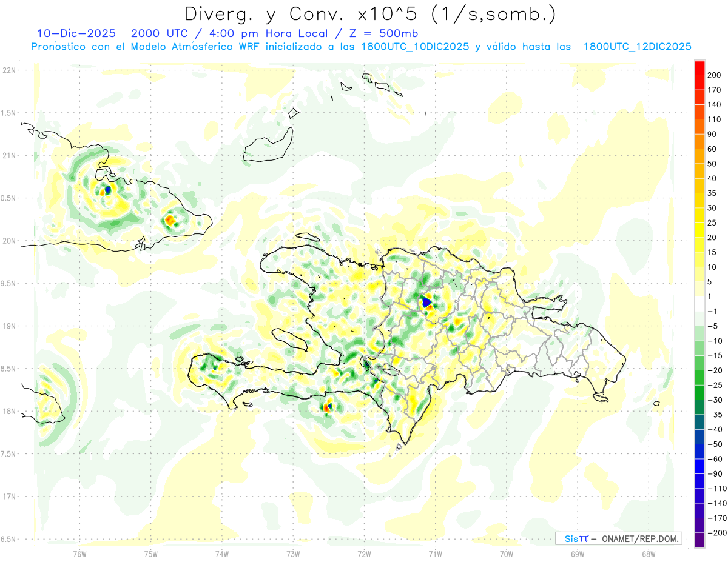728x562 pixels.
Task: Click valid-until time "1800UTC_12DIC2025"
Action: point(637,47)
